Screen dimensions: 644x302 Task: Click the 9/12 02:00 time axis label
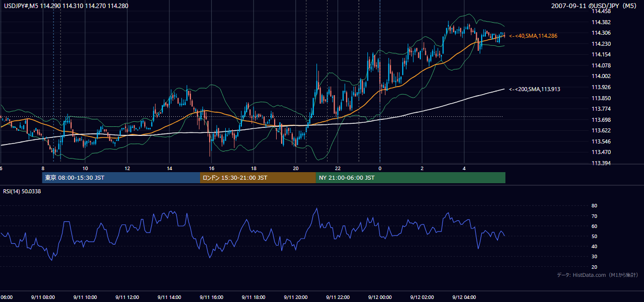click(422, 297)
